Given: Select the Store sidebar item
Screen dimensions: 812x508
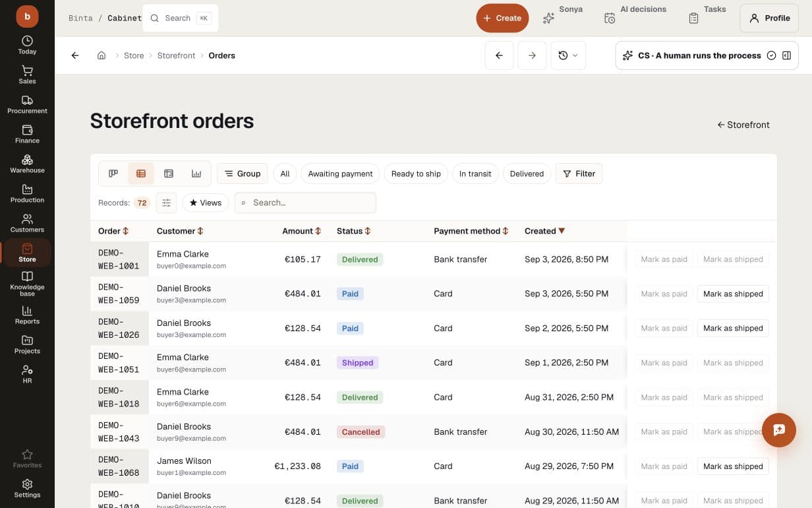Looking at the screenshot, I should point(27,253).
